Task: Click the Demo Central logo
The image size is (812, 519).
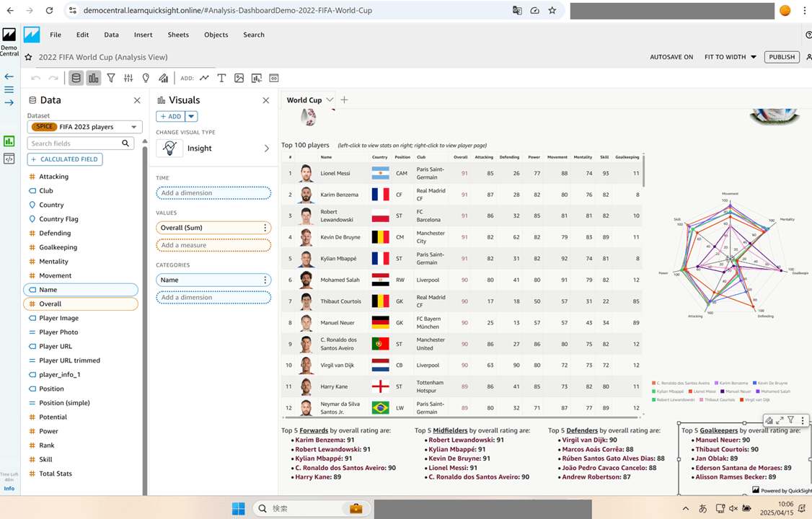Action: 9,35
